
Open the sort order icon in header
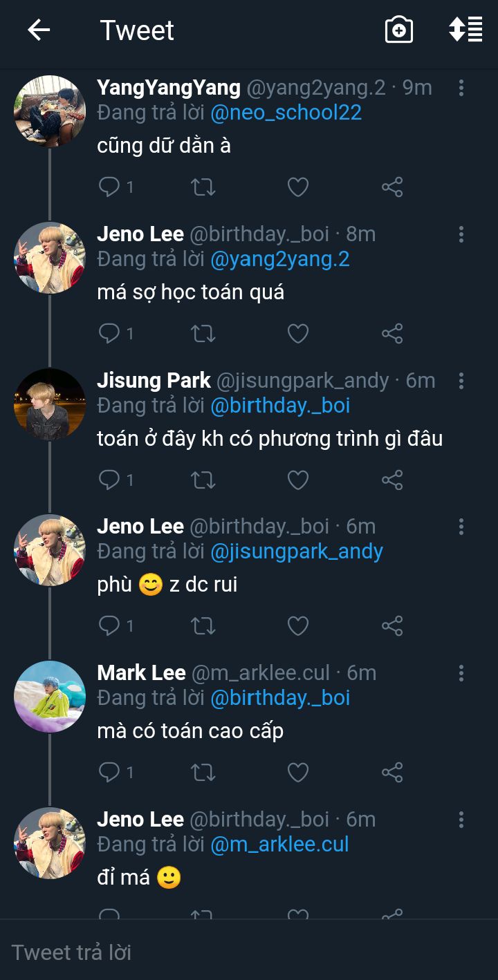[465, 30]
